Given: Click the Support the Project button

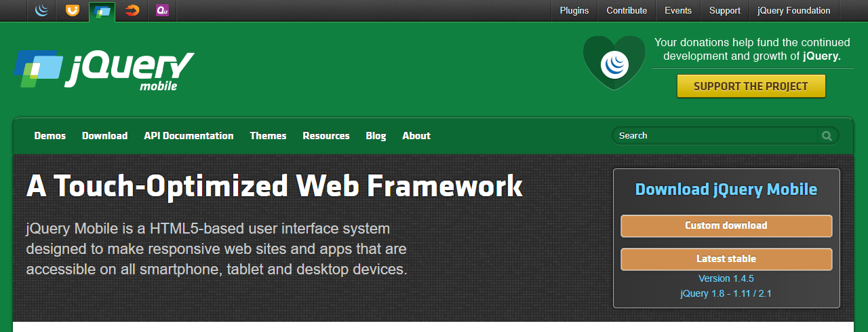Looking at the screenshot, I should 751,86.
